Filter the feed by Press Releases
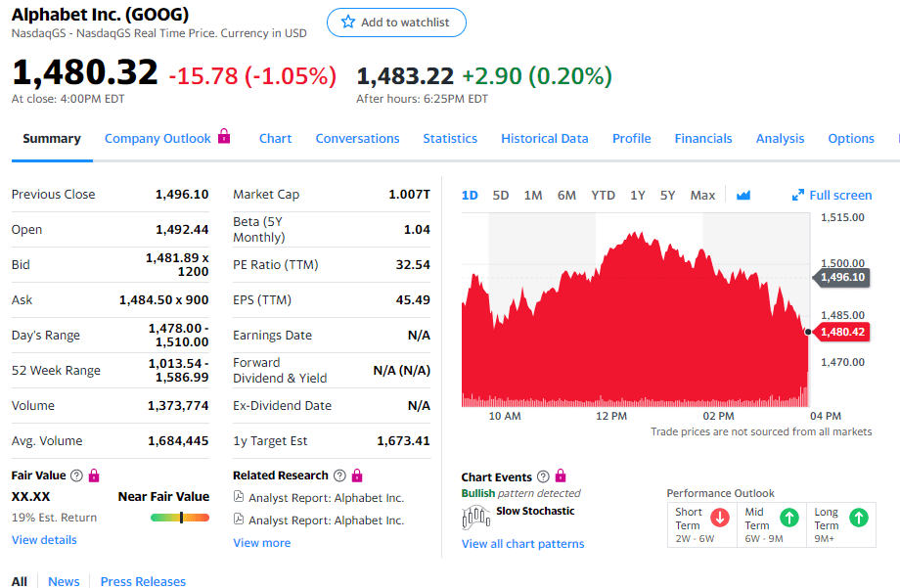 [143, 581]
